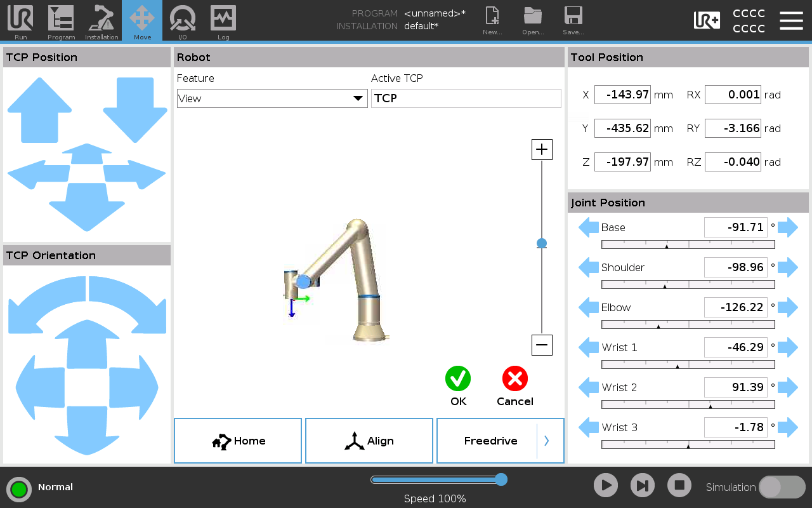Click TCP Position left arrow
The height and width of the screenshot is (508, 812).
coord(37,175)
